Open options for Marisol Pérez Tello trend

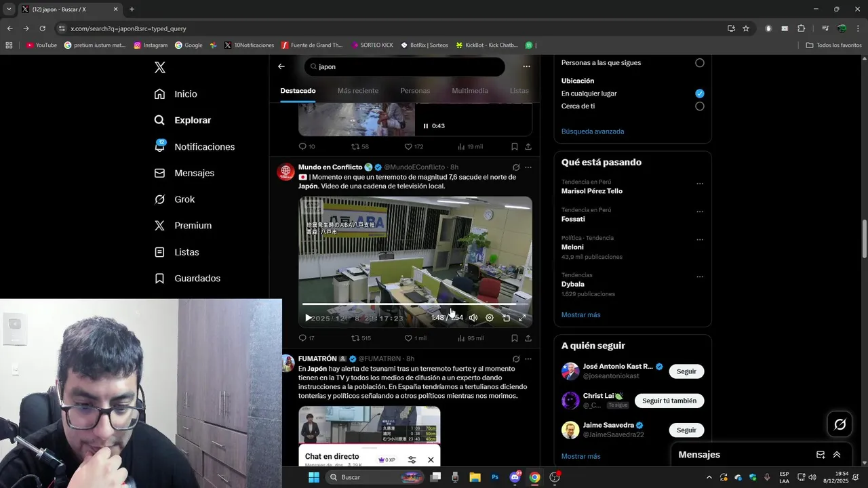click(700, 184)
